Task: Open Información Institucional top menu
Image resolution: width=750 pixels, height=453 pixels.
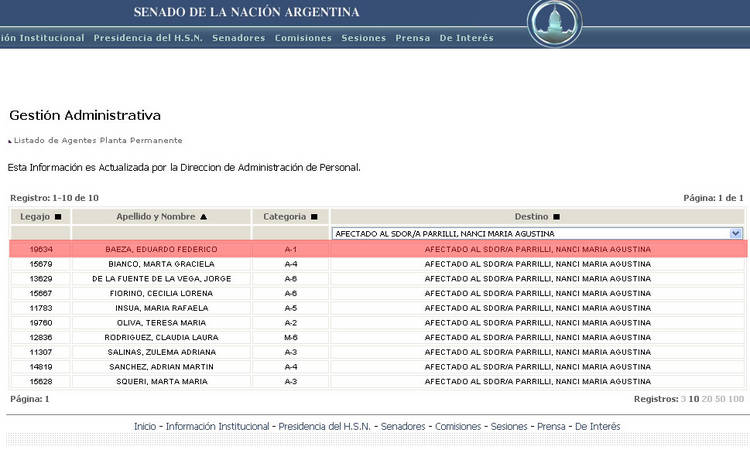Action: (42, 38)
